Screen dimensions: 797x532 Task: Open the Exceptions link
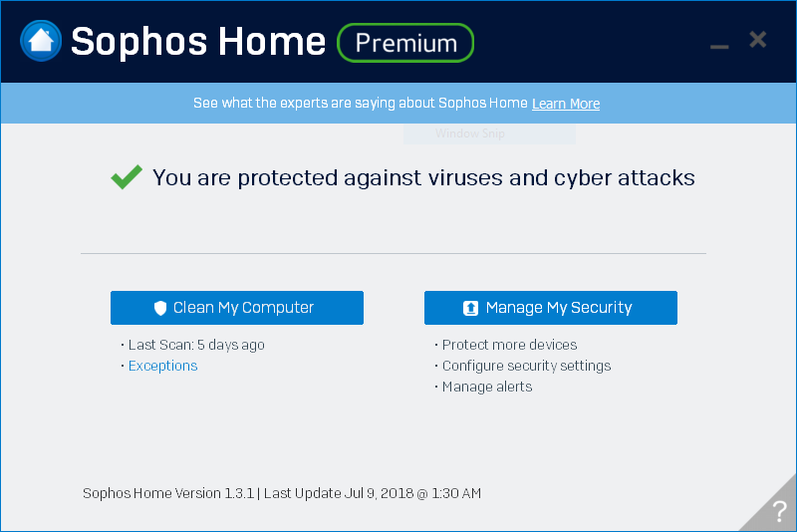coord(163,366)
